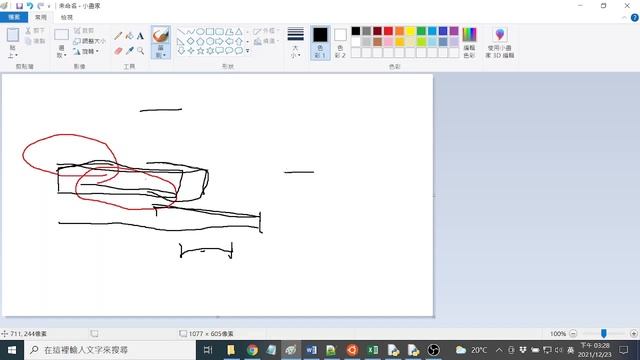This screenshot has width=640, height=360.
Task: Select the Pencil tool
Action: pyautogui.click(x=118, y=36)
